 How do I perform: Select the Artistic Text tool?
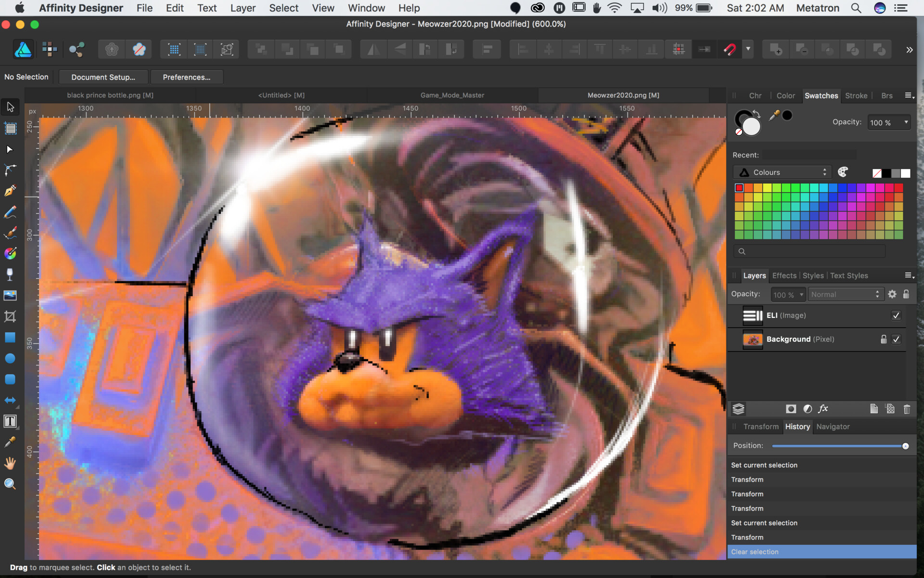(x=10, y=421)
